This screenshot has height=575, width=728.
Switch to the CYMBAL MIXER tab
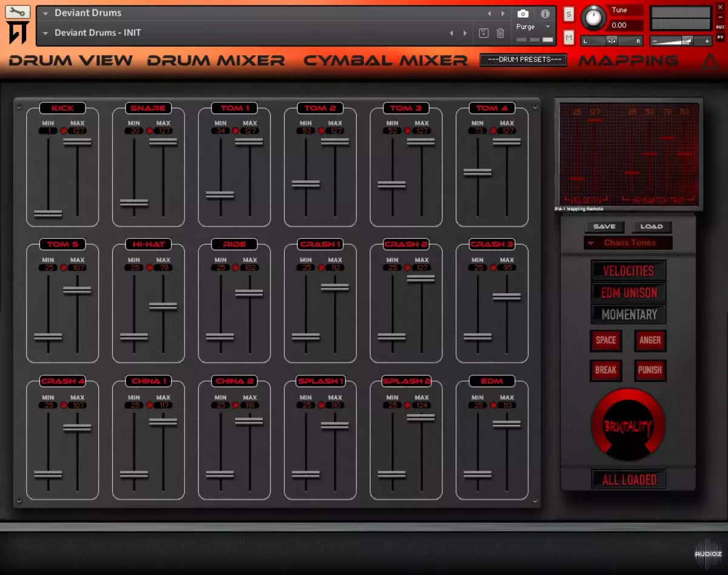386,61
